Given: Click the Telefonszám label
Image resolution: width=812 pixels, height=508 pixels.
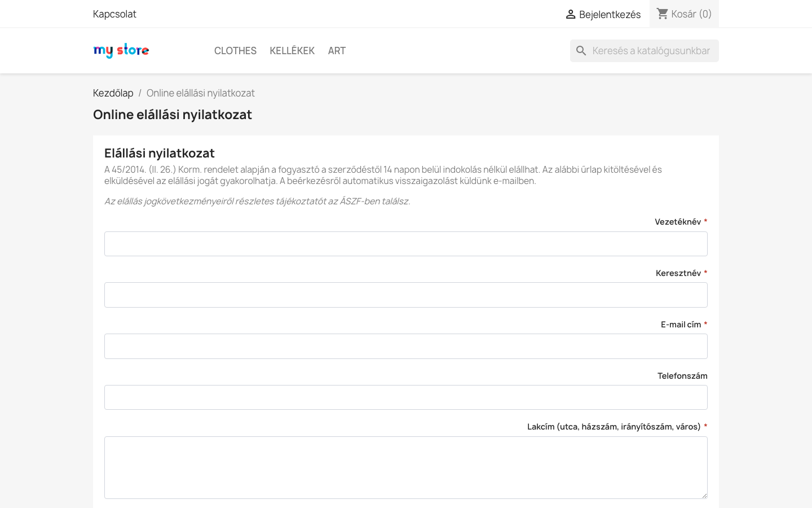Looking at the screenshot, I should coord(682,376).
